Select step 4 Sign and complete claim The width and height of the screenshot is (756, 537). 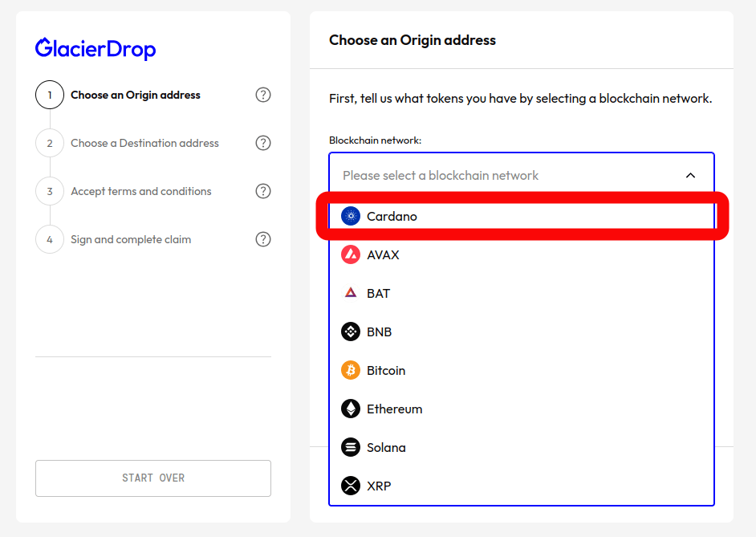pyautogui.click(x=131, y=239)
